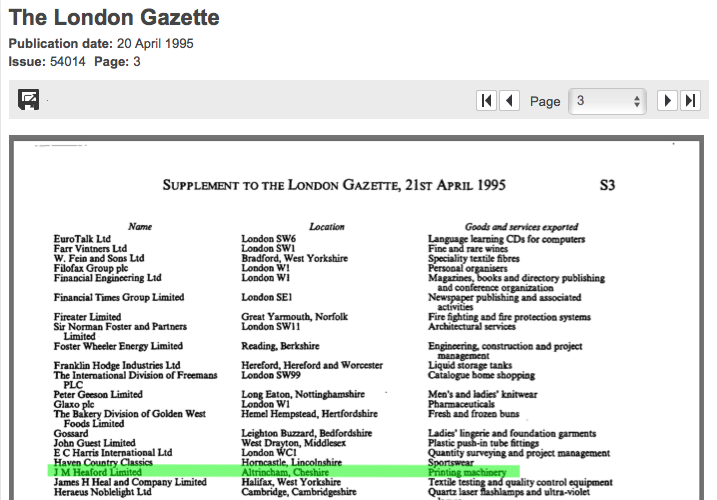Click Catalogue home shopping text
Image resolution: width=717 pixels, height=500 pixels.
click(482, 375)
